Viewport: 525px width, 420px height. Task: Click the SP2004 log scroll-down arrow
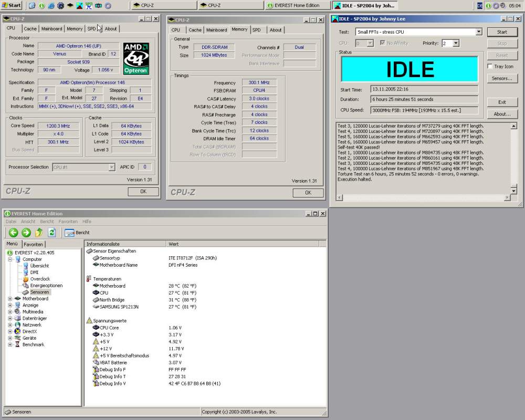[513, 191]
